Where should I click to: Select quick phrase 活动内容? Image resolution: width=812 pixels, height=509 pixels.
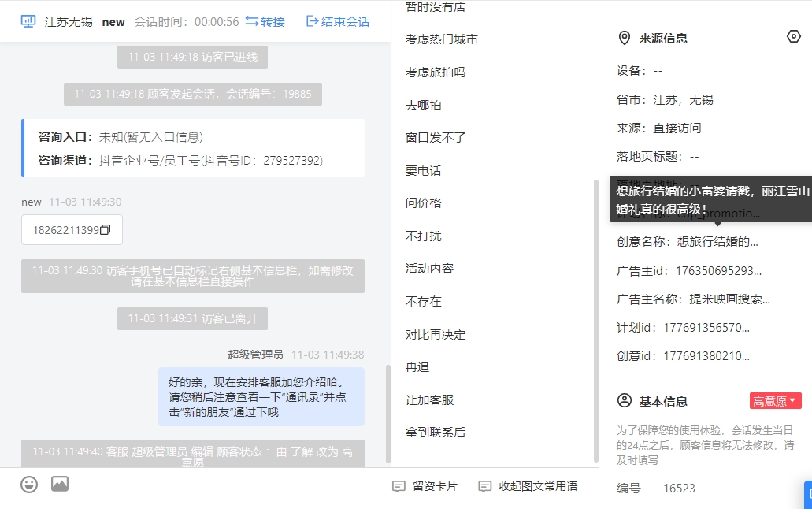click(x=429, y=269)
